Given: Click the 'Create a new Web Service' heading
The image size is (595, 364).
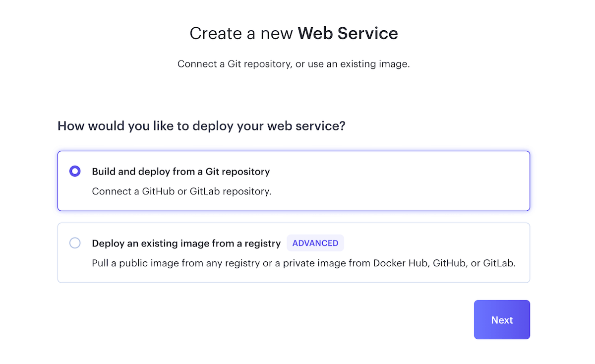Looking at the screenshot, I should coord(294,33).
